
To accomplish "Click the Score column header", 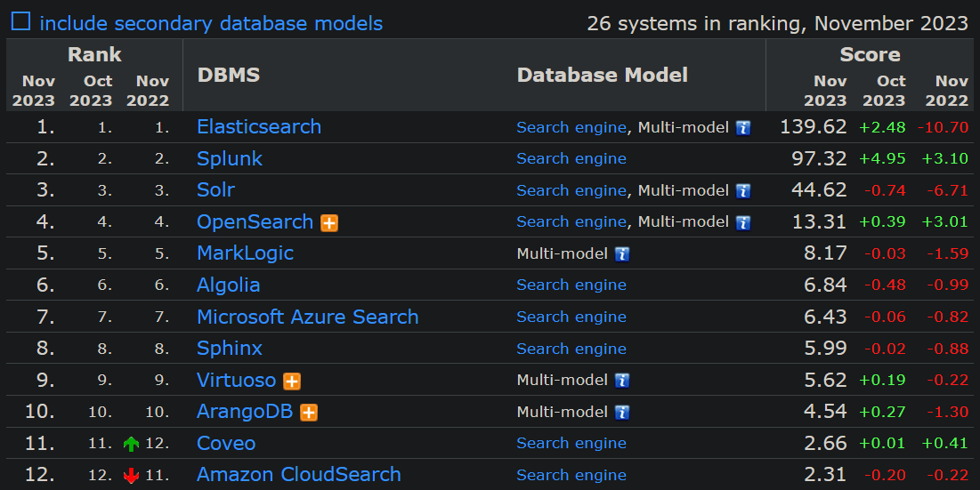I will (x=870, y=54).
